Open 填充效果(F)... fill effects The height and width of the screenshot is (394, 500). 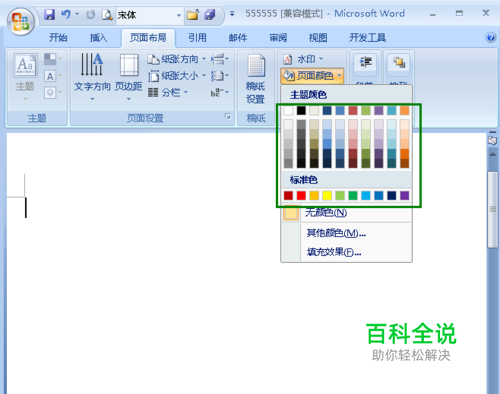click(347, 252)
